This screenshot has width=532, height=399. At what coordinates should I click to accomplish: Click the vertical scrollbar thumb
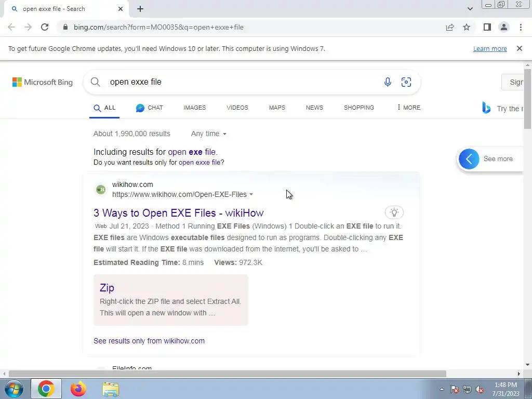[x=527, y=98]
